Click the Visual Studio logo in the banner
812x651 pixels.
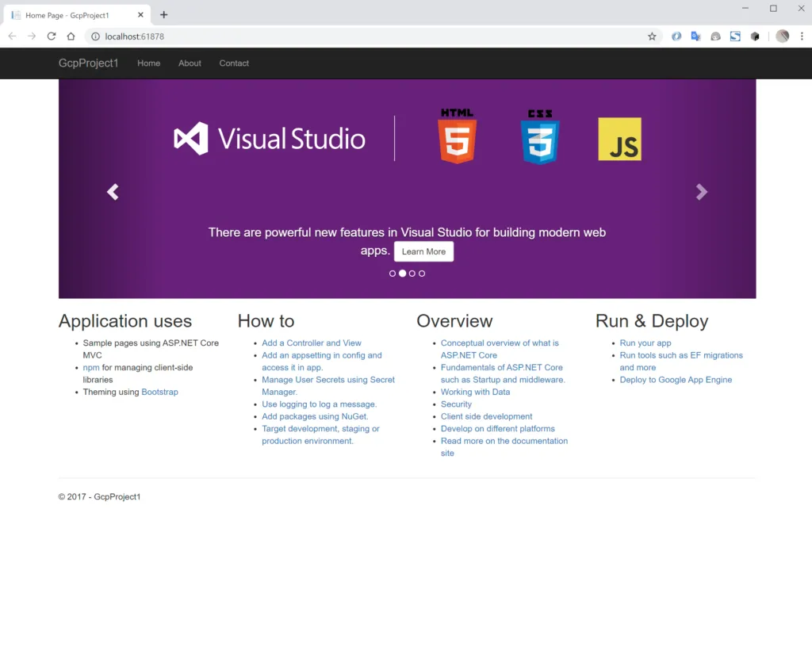pos(270,138)
